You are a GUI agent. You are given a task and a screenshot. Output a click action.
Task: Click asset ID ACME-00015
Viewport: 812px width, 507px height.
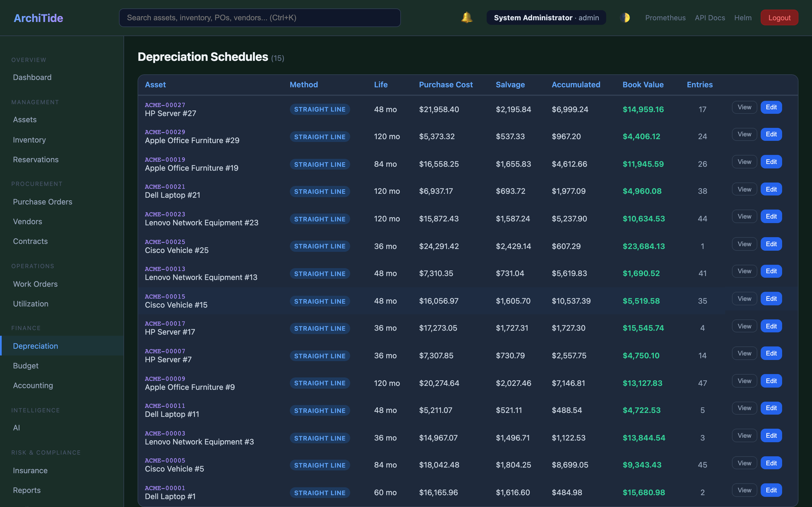(165, 296)
